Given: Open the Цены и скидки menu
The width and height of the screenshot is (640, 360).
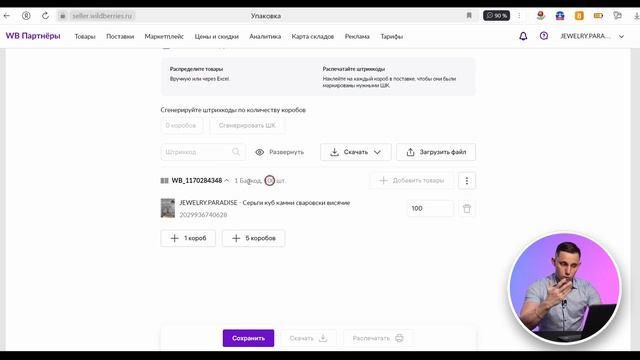Looking at the screenshot, I should tap(217, 36).
